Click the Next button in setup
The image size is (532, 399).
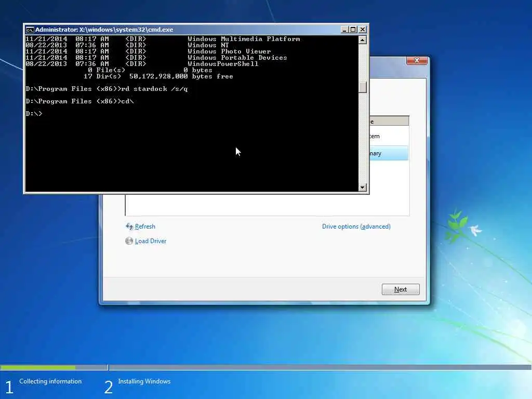401,289
